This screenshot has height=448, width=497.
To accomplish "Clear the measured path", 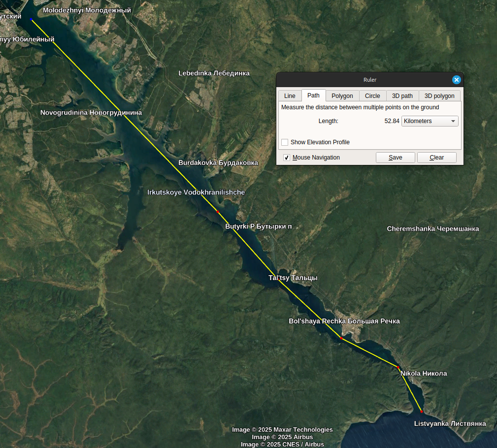I will click(x=436, y=158).
